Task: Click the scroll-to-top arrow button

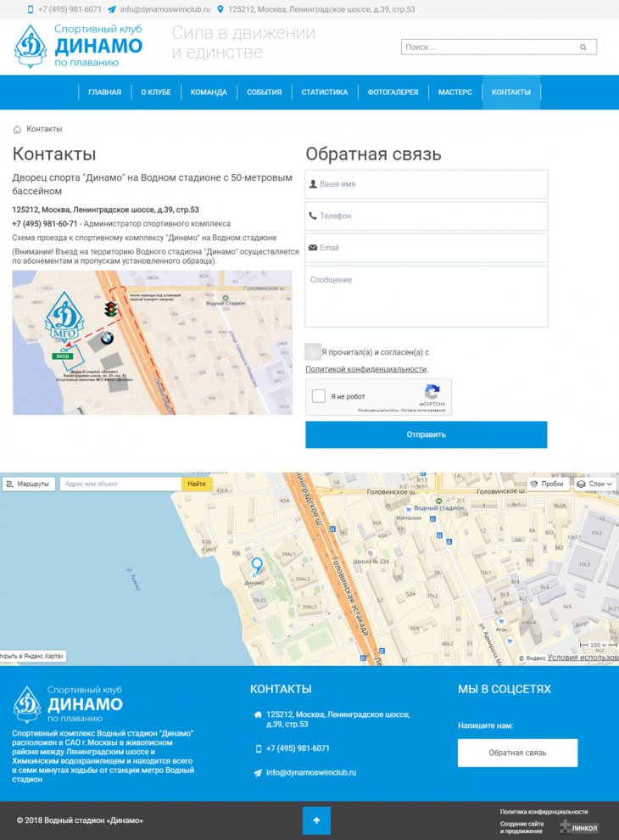Action: [316, 820]
